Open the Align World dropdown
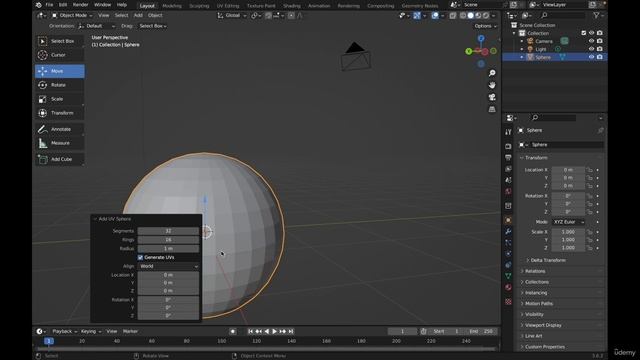The width and height of the screenshot is (640, 360). click(168, 266)
